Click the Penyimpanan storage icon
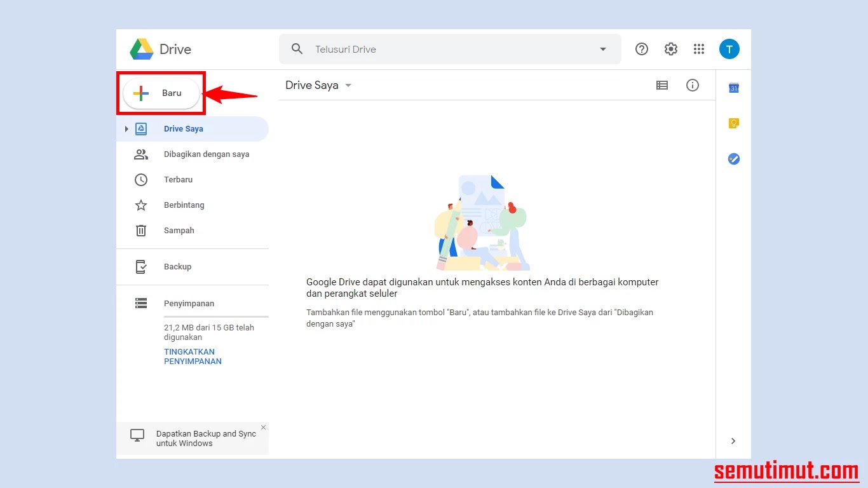This screenshot has width=868, height=488. tap(141, 304)
